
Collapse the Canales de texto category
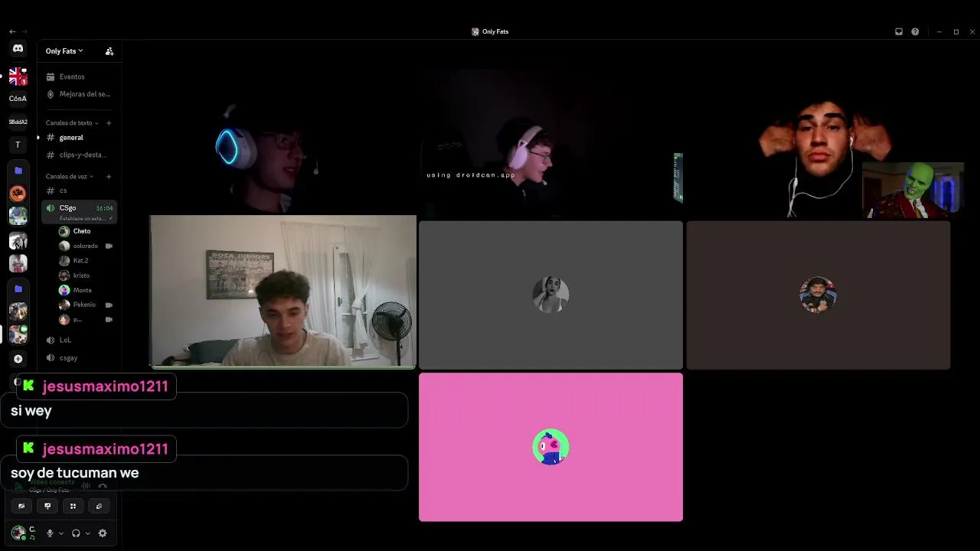point(71,123)
